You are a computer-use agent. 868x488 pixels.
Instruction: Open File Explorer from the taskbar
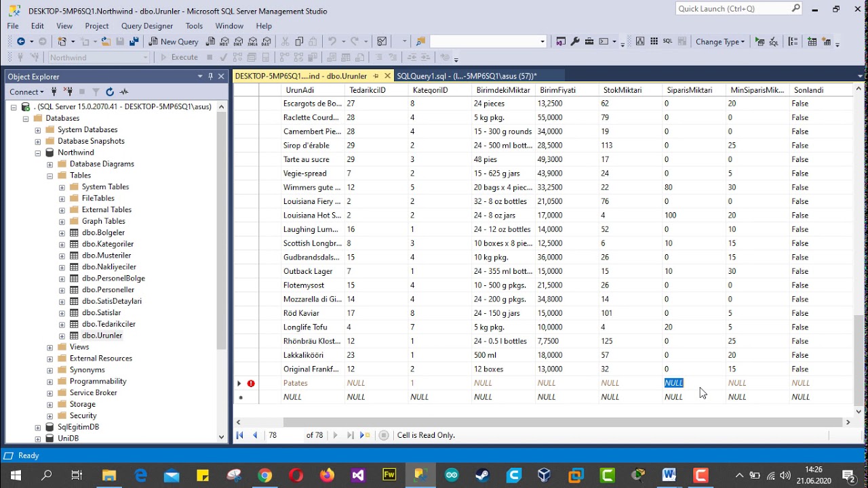point(108,475)
